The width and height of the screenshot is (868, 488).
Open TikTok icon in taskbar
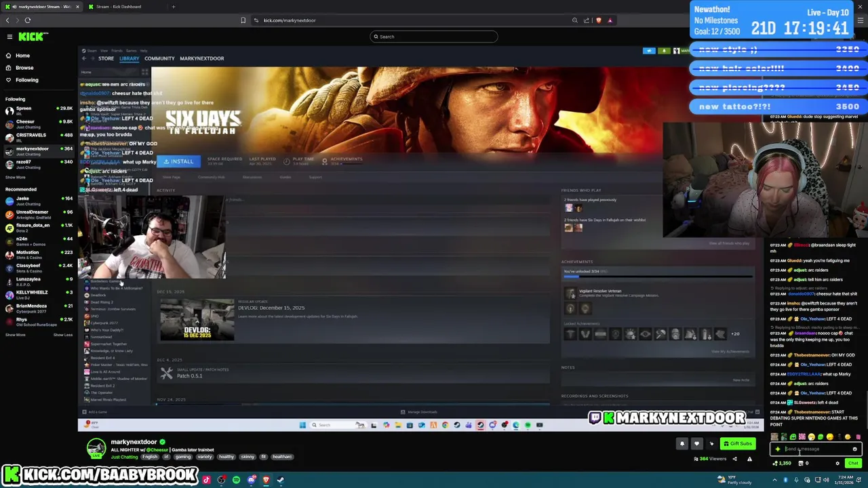pos(206,480)
